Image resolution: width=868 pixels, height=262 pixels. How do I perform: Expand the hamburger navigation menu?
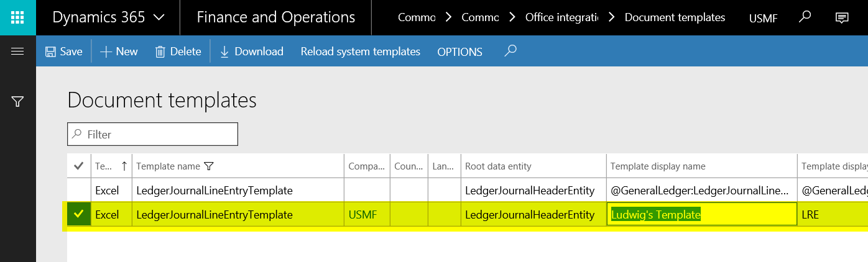17,52
